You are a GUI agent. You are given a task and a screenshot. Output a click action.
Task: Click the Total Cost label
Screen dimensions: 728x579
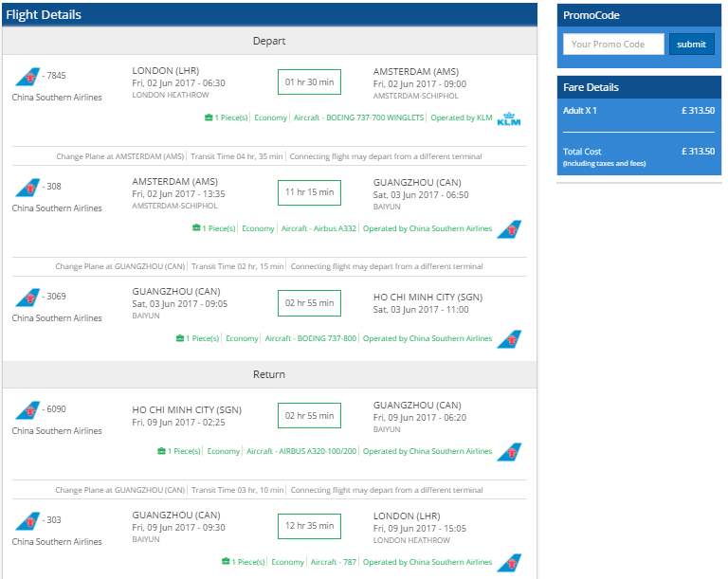[582, 152]
